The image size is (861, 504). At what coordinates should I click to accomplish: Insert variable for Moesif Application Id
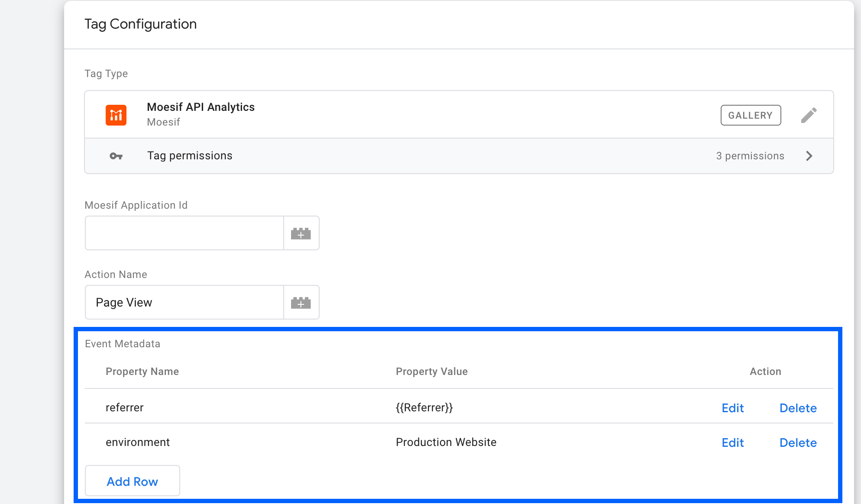click(x=301, y=233)
